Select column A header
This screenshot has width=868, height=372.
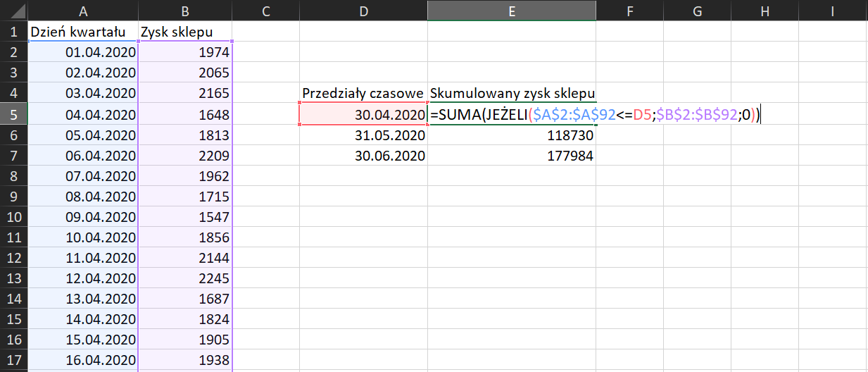[x=83, y=11]
